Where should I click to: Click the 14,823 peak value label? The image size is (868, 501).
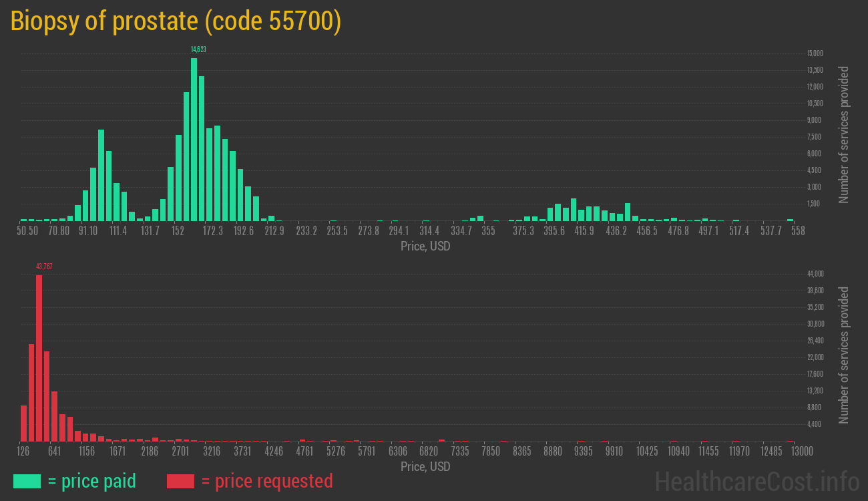tap(198, 49)
